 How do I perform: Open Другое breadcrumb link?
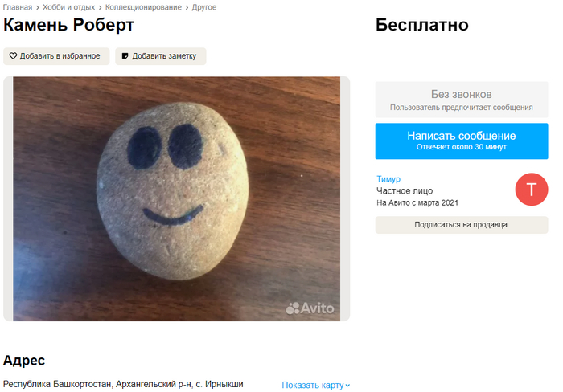204,7
